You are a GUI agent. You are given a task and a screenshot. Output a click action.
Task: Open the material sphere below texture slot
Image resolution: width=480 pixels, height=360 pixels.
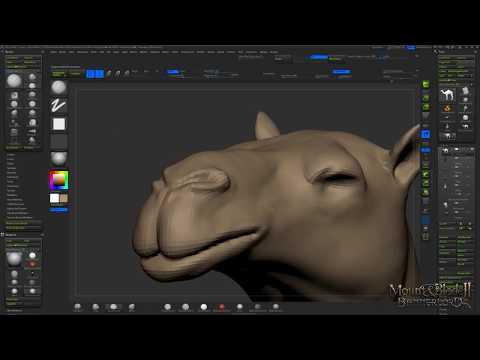[59, 158]
